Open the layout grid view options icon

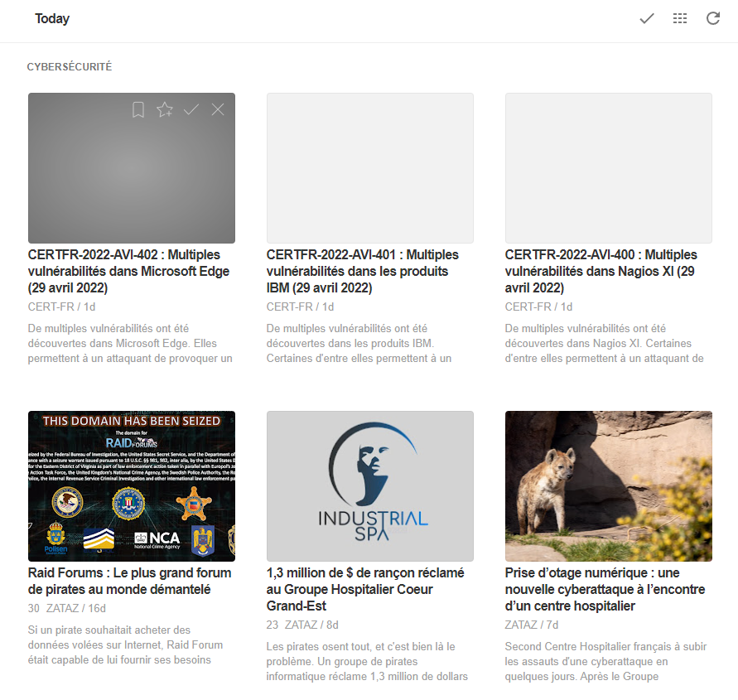pos(680,19)
